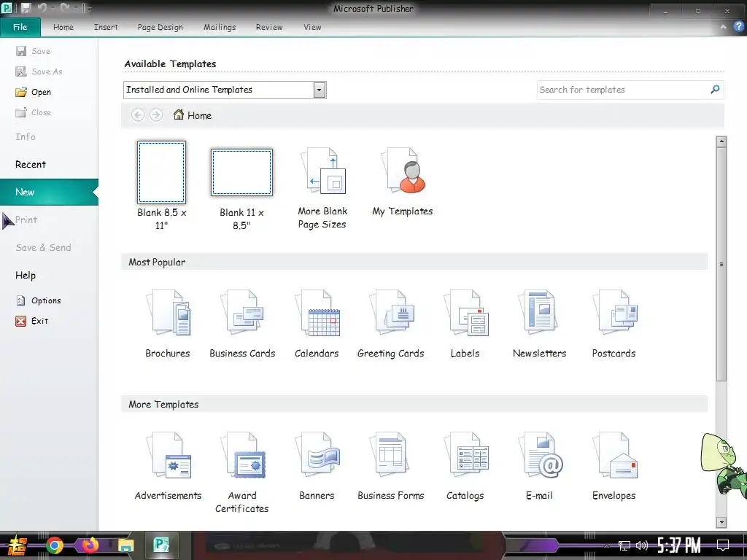Show the Recent publications list

tap(31, 164)
